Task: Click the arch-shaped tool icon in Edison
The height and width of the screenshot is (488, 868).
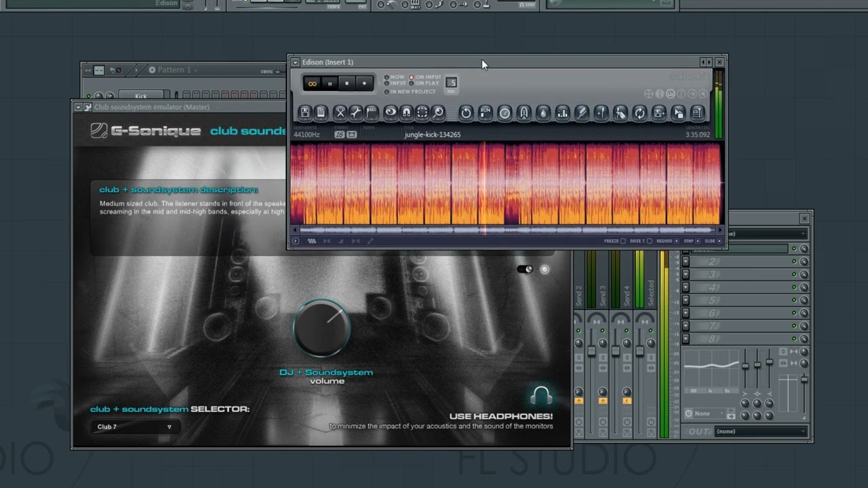Action: pyautogui.click(x=524, y=113)
